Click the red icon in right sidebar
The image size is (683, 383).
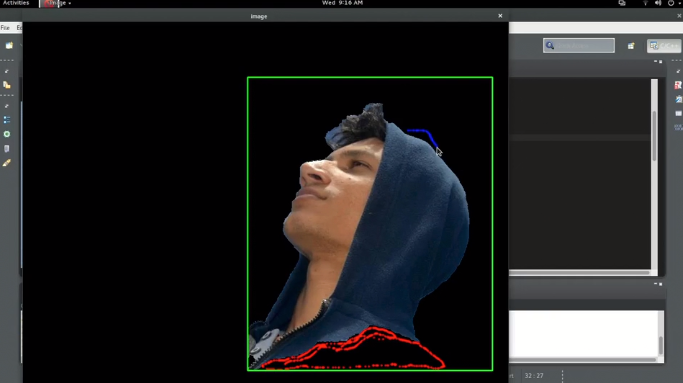pyautogui.click(x=678, y=85)
